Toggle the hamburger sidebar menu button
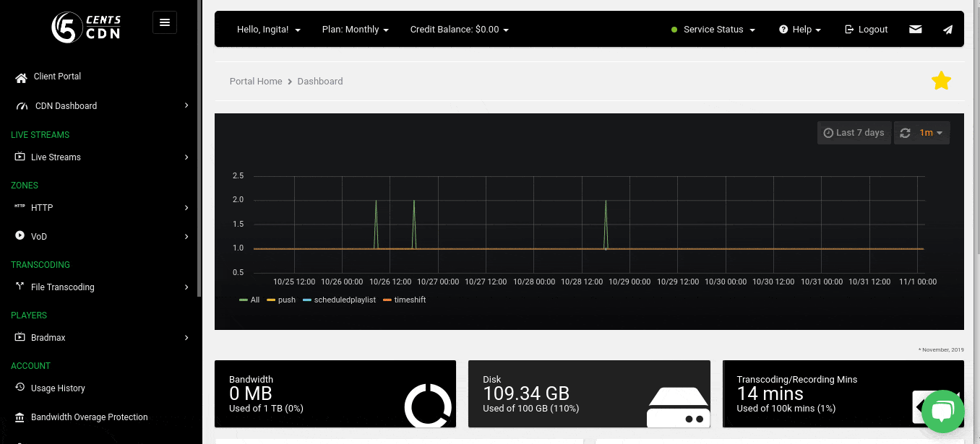This screenshot has width=980, height=444. point(165,22)
